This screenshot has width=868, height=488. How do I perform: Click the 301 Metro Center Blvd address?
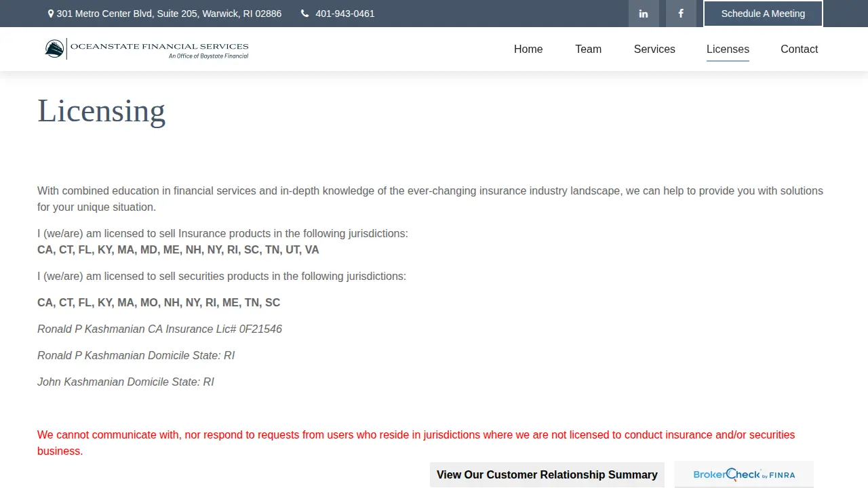coord(169,14)
